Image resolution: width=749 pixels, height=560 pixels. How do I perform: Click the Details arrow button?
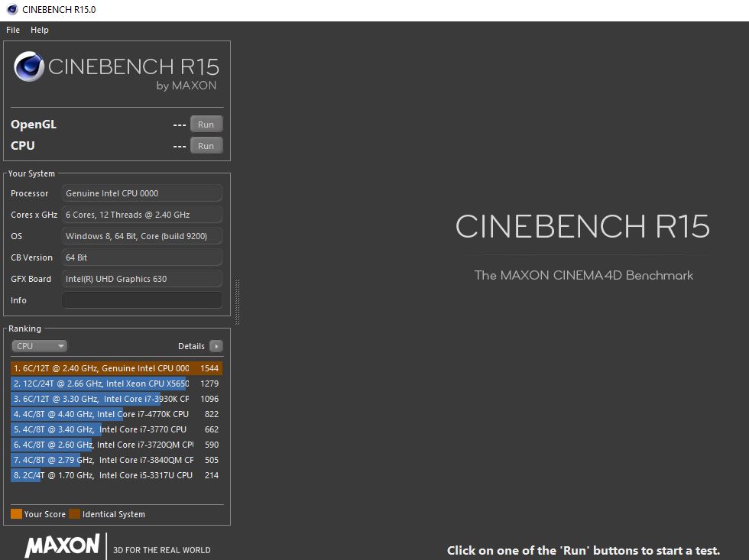click(x=216, y=346)
